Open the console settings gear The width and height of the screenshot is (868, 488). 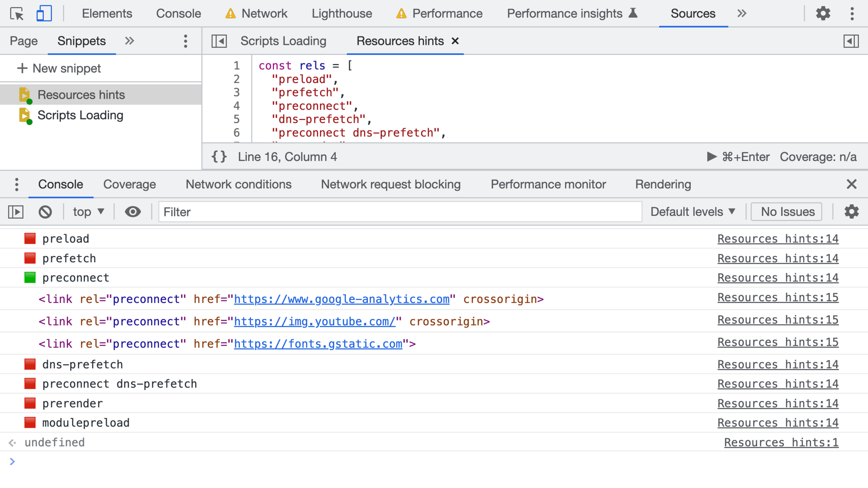(x=851, y=212)
